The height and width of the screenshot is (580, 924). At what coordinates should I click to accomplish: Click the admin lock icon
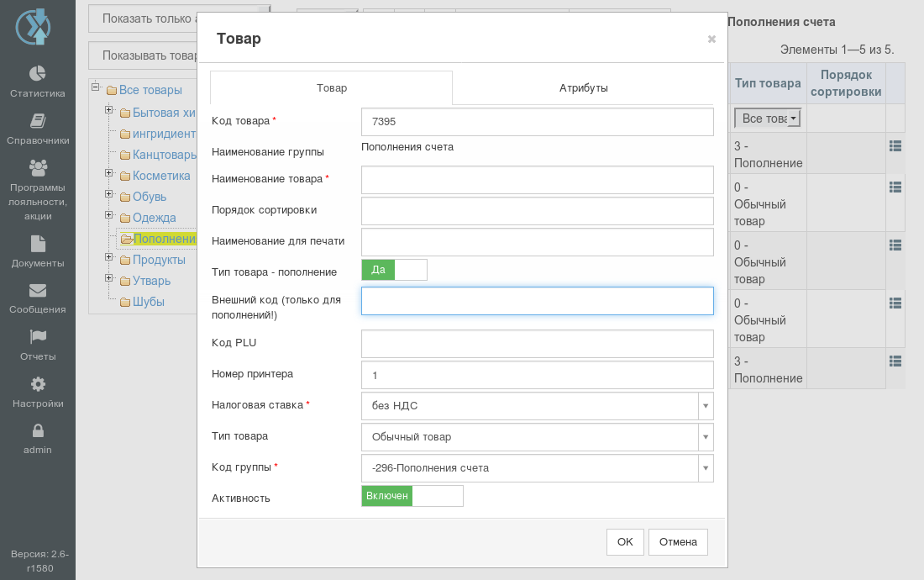(38, 431)
